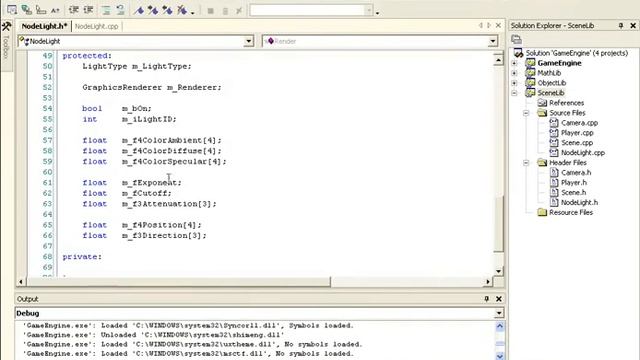Image resolution: width=640 pixels, height=360 pixels.
Task: Collapse the SceneLib project node
Action: (x=514, y=93)
